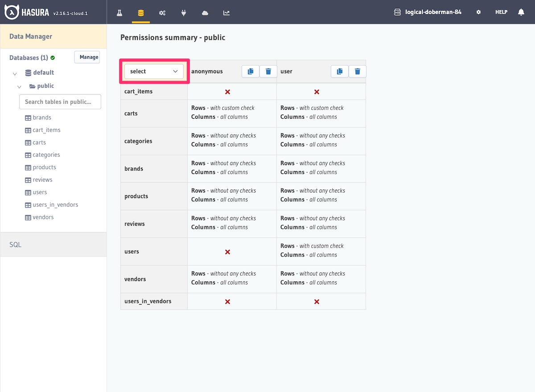Viewport: 535px width, 392px height.
Task: Open settings gear in top bar
Action: tap(478, 12)
